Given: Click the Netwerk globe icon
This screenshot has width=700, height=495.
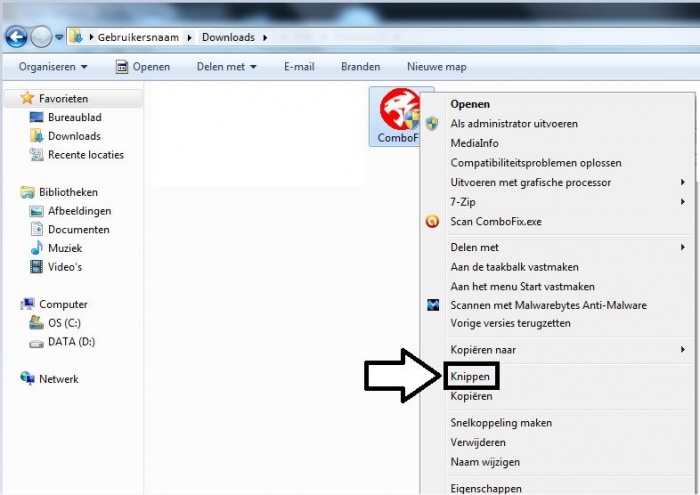Looking at the screenshot, I should point(27,379).
